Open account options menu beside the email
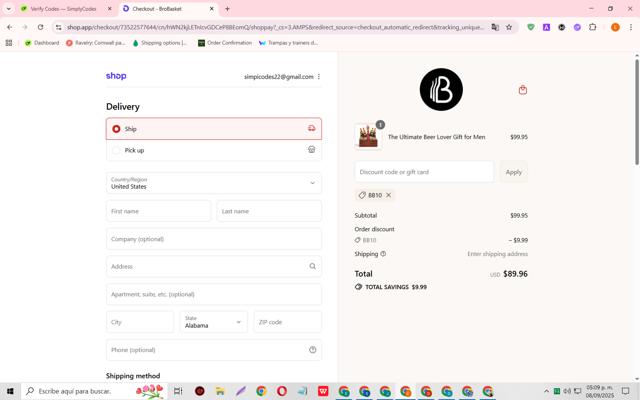640x400 pixels. tap(319, 77)
